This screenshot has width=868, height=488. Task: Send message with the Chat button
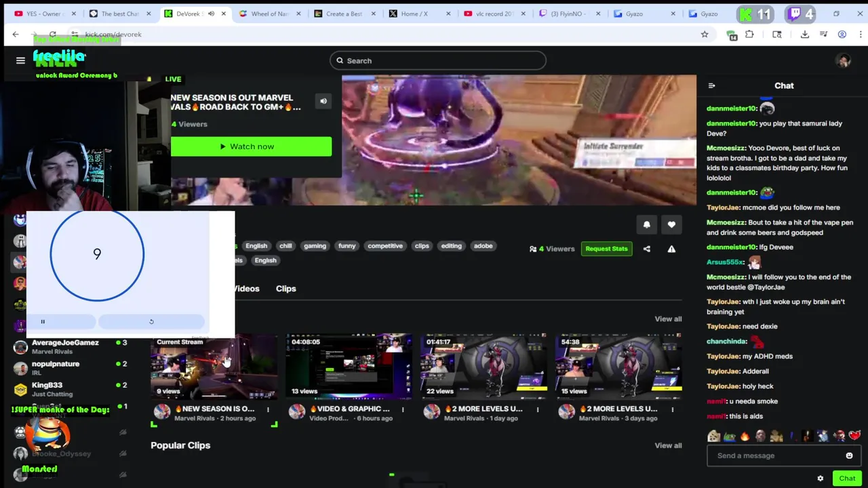tap(847, 479)
